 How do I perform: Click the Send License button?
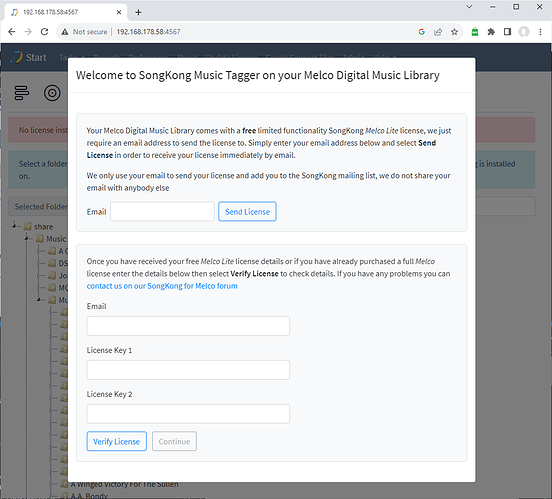[x=247, y=212]
